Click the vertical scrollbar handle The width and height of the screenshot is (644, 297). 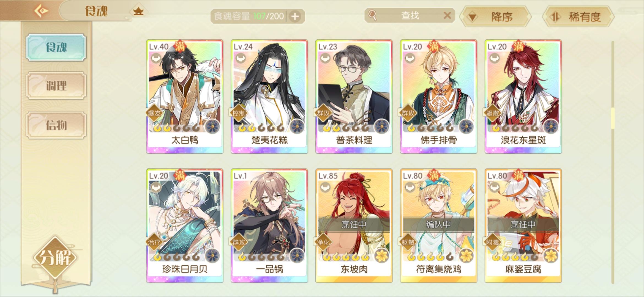pyautogui.click(x=613, y=118)
